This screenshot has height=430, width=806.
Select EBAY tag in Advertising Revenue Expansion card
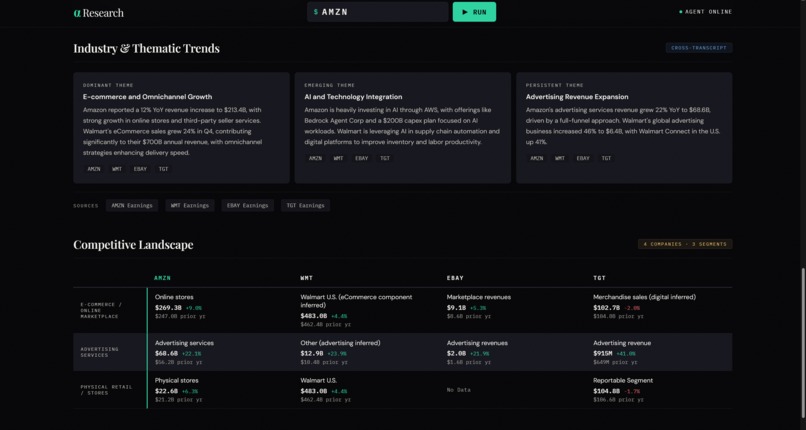click(583, 158)
